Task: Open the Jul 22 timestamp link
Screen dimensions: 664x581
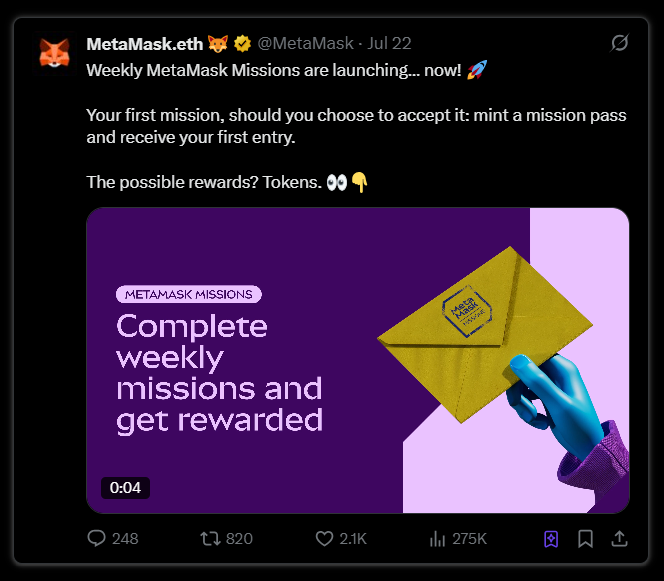Action: 389,44
